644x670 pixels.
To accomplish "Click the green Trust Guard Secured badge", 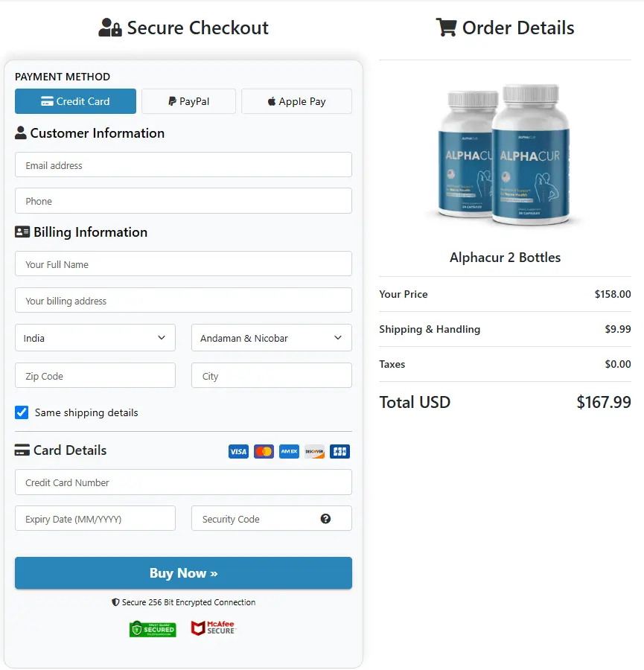I will pos(153,628).
